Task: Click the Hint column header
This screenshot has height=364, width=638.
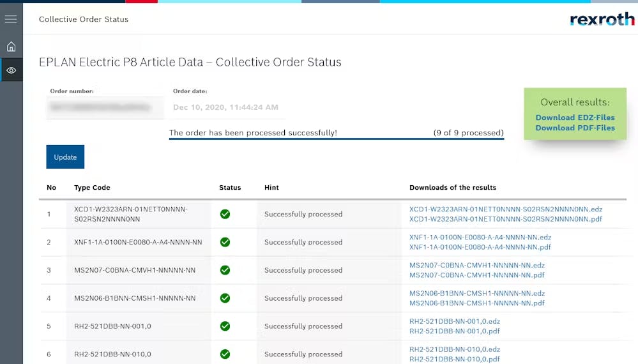Action: click(271, 188)
